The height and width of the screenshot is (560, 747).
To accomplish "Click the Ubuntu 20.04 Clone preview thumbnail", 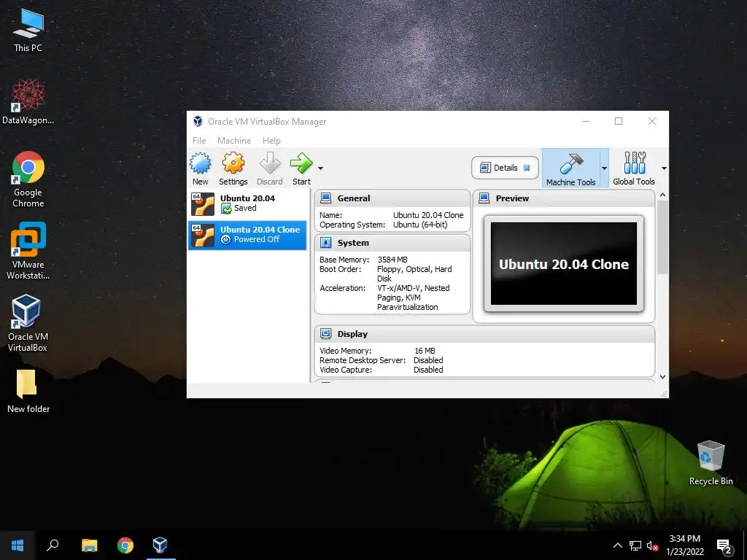I will click(x=564, y=264).
